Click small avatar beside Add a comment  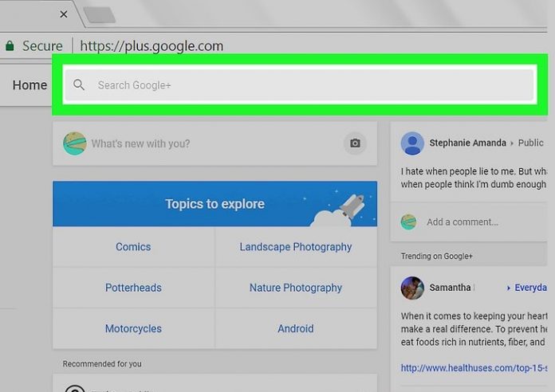408,222
